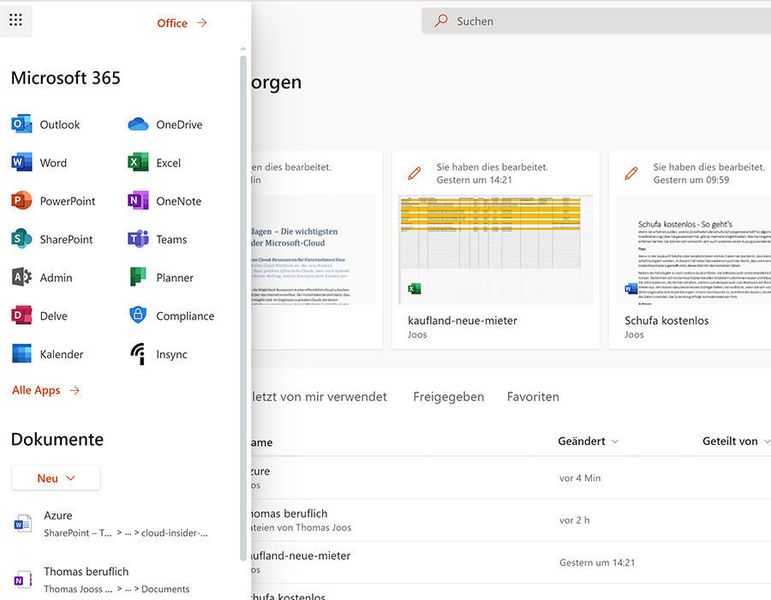Open Outlook from the app launcher
Image resolution: width=771 pixels, height=600 pixels.
45,124
